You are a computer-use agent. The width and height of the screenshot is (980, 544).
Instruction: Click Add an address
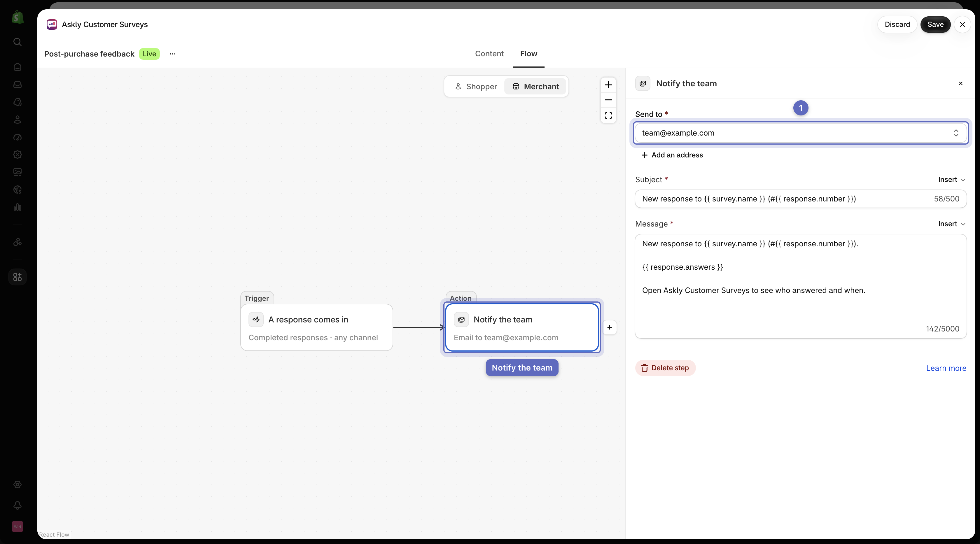coord(672,155)
